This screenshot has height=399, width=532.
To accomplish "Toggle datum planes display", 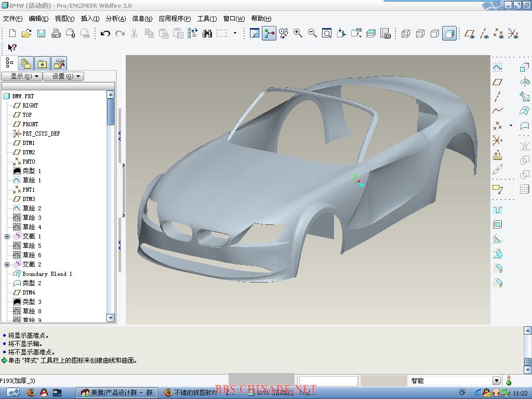I will click(x=470, y=33).
